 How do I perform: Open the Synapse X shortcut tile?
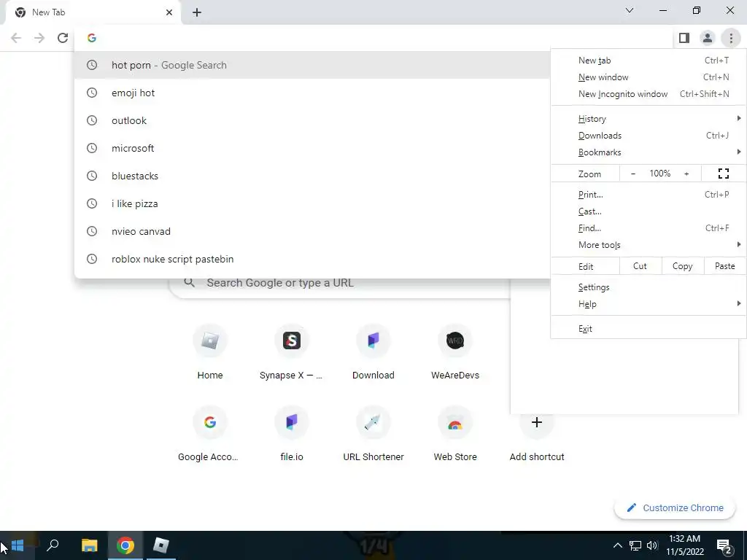pos(292,353)
